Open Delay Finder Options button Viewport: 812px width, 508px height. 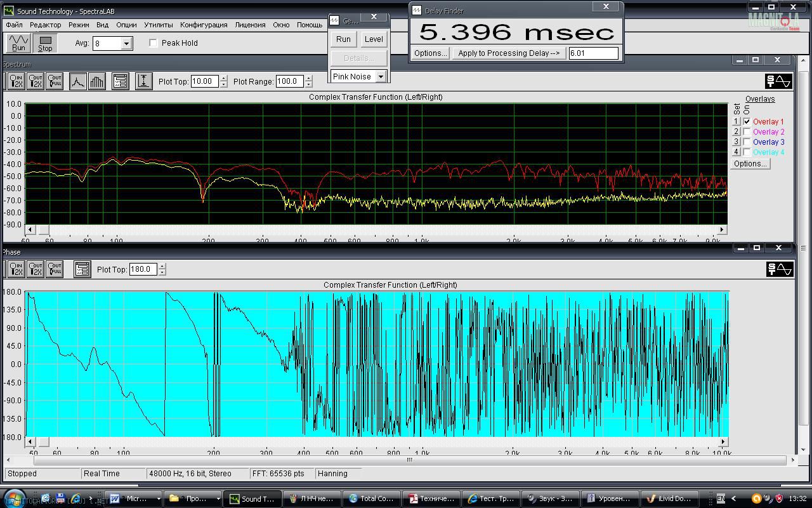431,53
